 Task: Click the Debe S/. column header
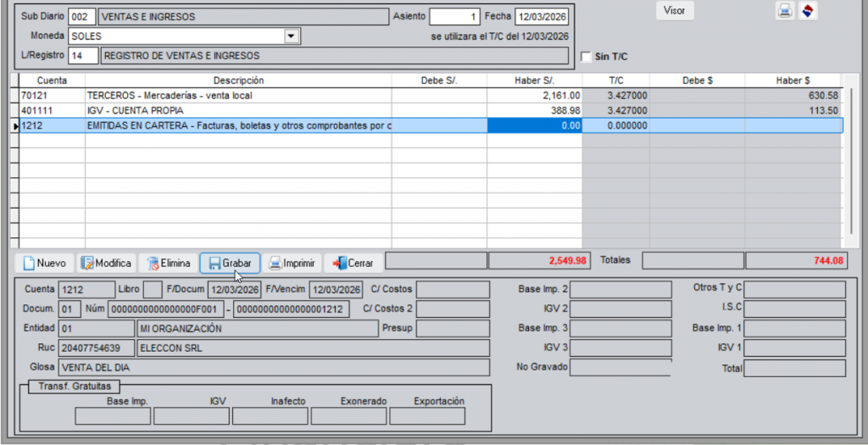[x=440, y=81]
